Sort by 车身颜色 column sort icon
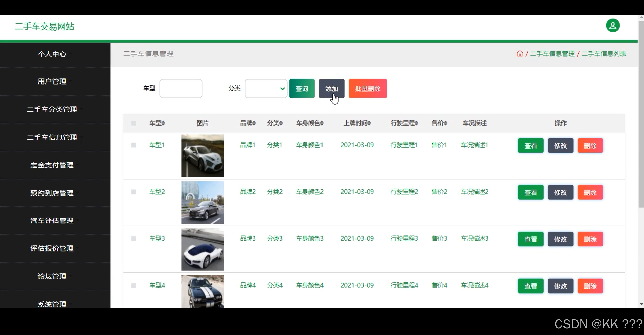This screenshot has width=644, height=335. [x=322, y=123]
